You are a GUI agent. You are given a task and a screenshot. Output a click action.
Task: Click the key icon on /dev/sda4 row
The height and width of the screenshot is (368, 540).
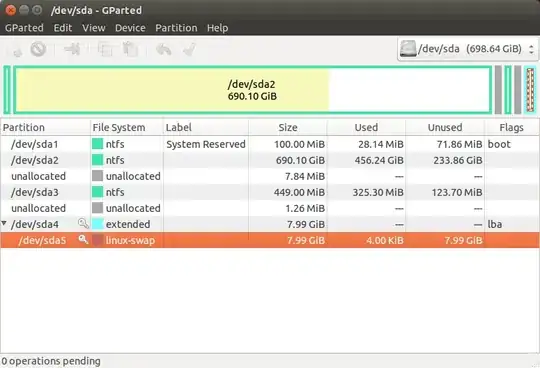(83, 223)
